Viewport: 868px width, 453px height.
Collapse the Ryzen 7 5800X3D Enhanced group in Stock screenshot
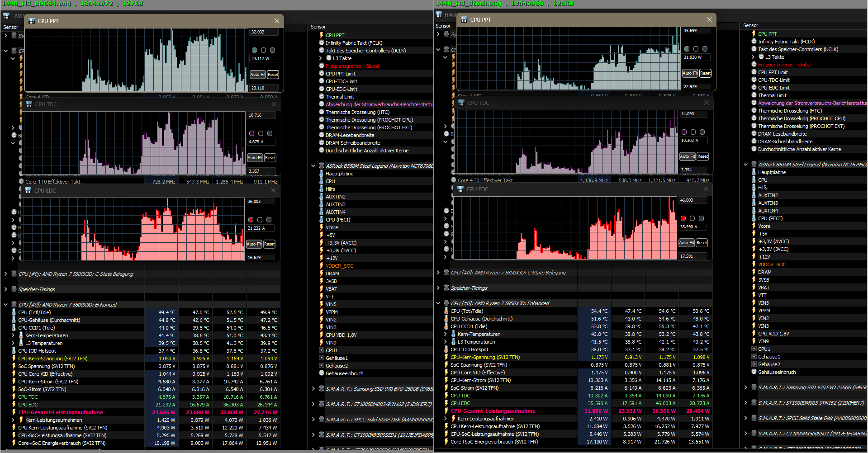coord(438,303)
